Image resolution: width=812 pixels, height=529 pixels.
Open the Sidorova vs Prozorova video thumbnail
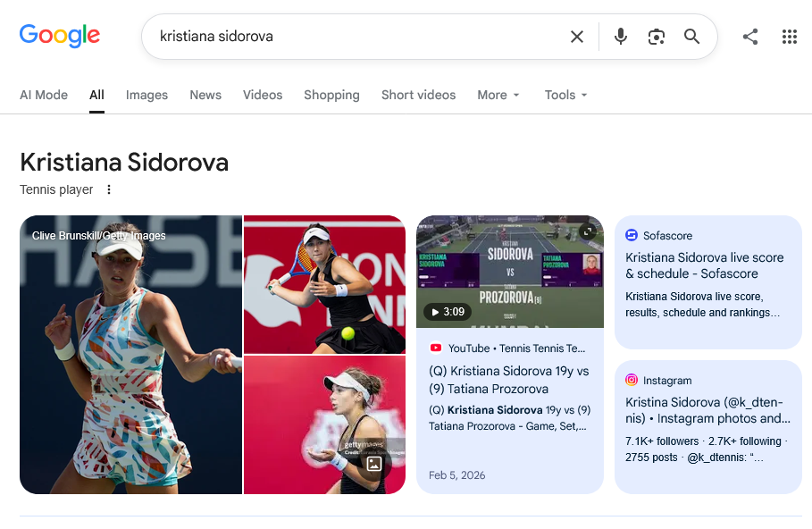tap(510, 272)
